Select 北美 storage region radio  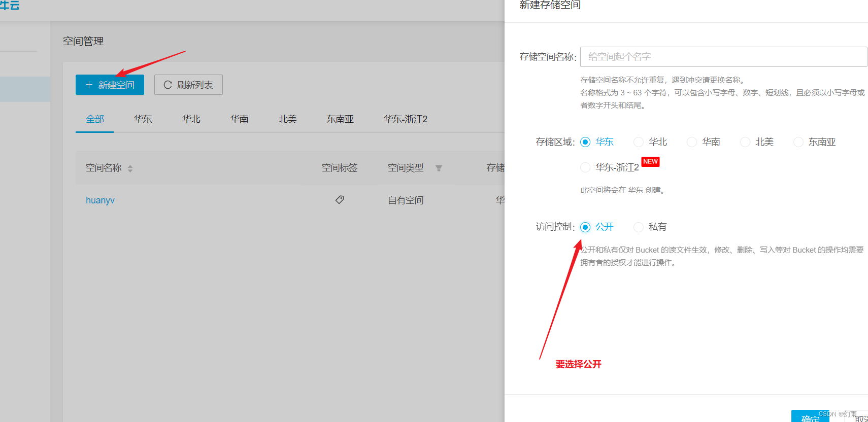point(745,142)
